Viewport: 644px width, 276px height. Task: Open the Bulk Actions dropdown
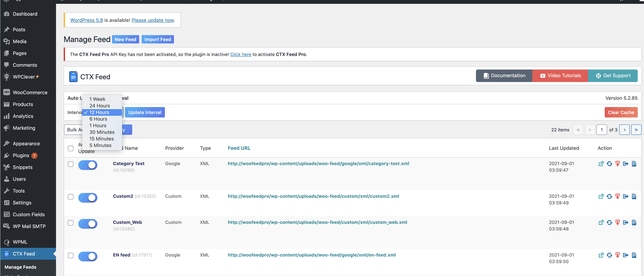(x=73, y=130)
